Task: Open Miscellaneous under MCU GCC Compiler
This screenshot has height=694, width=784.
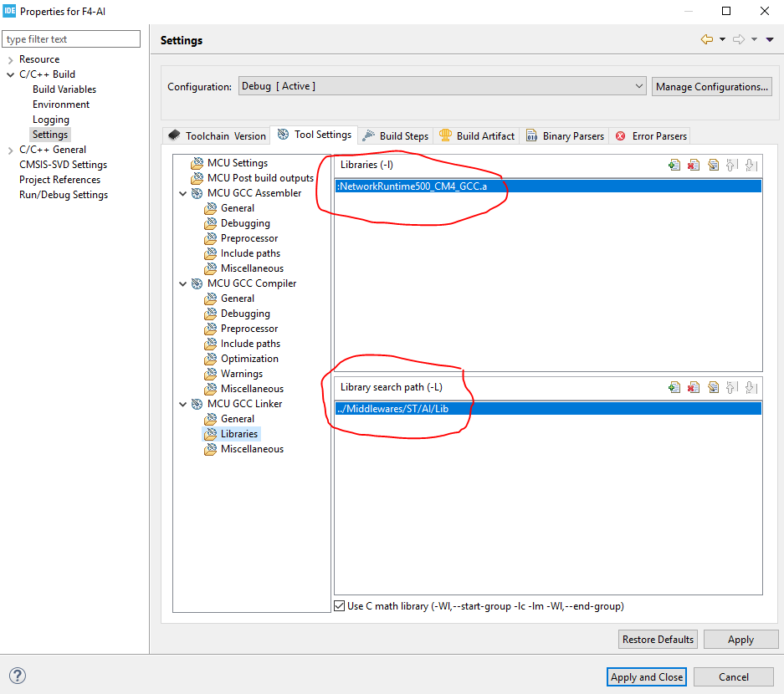Action: coord(252,389)
